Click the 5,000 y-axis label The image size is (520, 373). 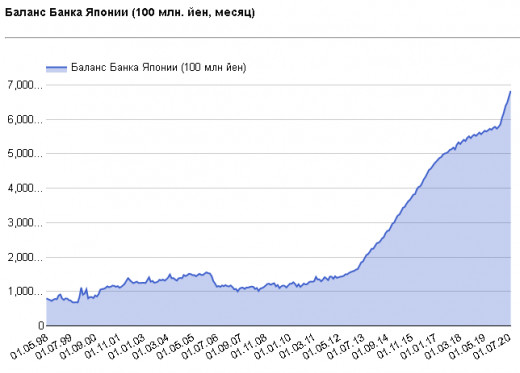pos(25,154)
